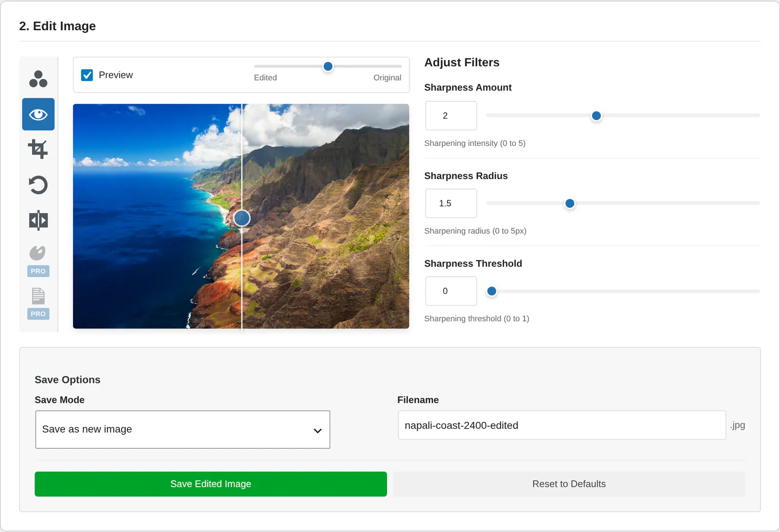This screenshot has width=780, height=532.
Task: Click the '2. Edit Image' heading
Action: pyautogui.click(x=58, y=26)
